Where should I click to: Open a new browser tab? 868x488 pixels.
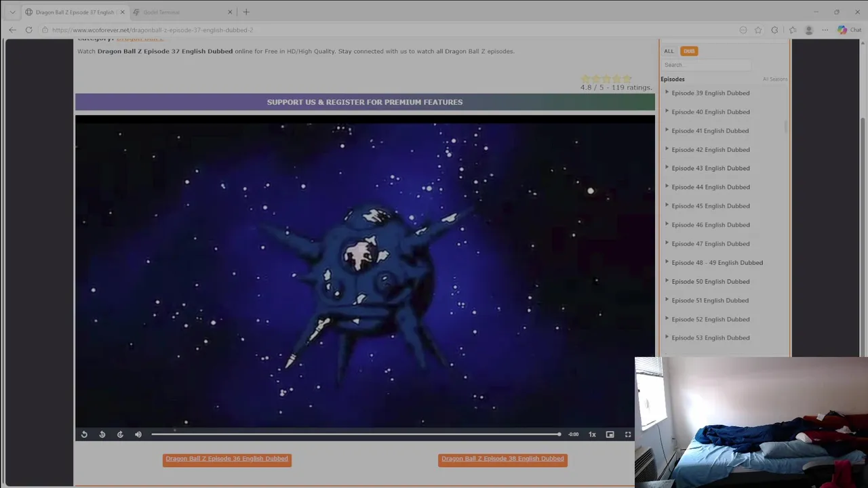pyautogui.click(x=246, y=12)
